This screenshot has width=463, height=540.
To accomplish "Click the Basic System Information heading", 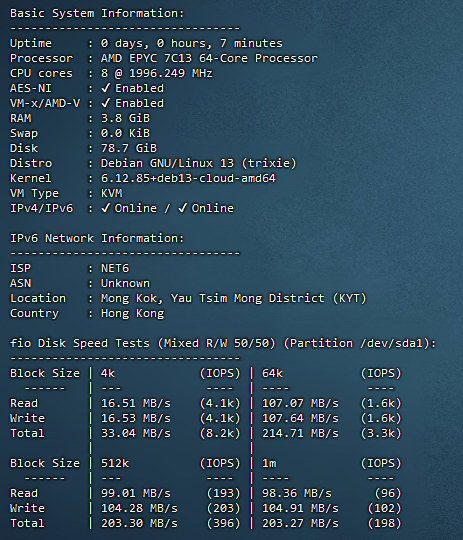I will pyautogui.click(x=97, y=13).
